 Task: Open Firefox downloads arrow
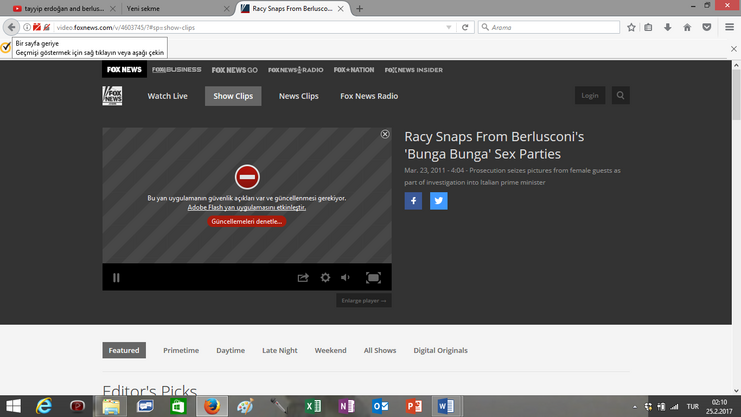(668, 27)
